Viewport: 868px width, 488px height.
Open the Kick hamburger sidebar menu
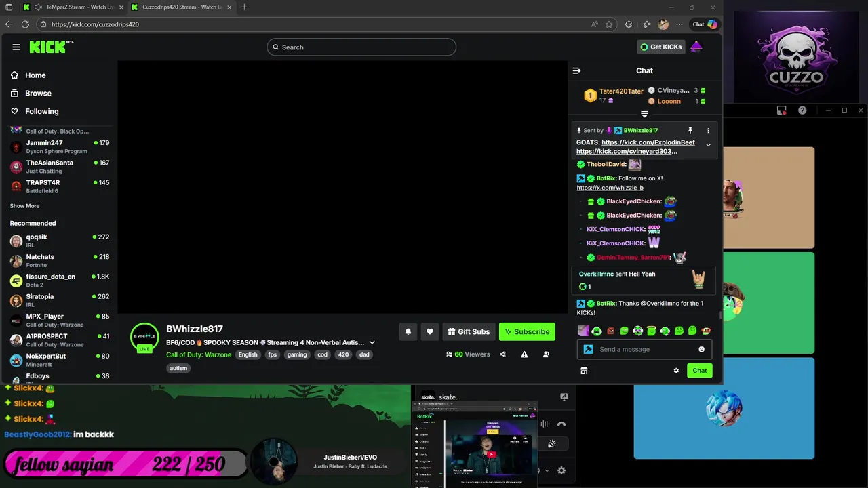[x=16, y=47]
